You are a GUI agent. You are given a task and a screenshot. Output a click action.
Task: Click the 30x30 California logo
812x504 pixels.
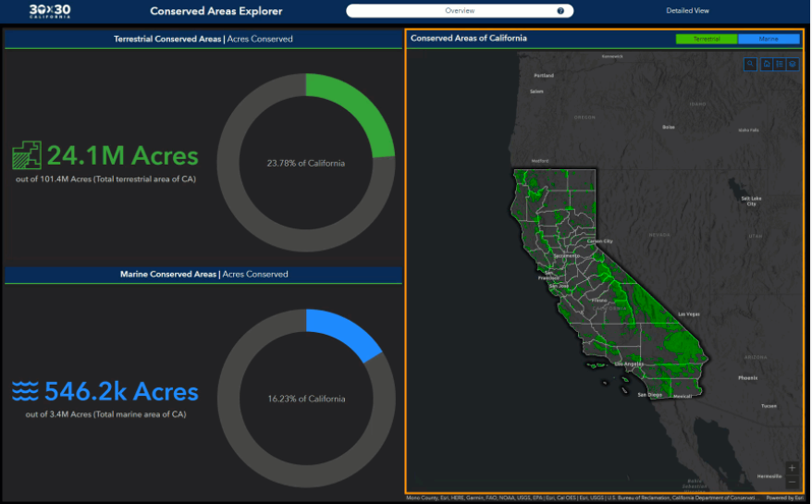pyautogui.click(x=50, y=11)
